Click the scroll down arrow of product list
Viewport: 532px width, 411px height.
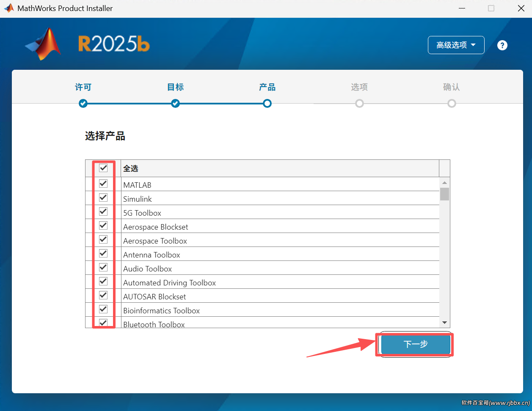(444, 323)
